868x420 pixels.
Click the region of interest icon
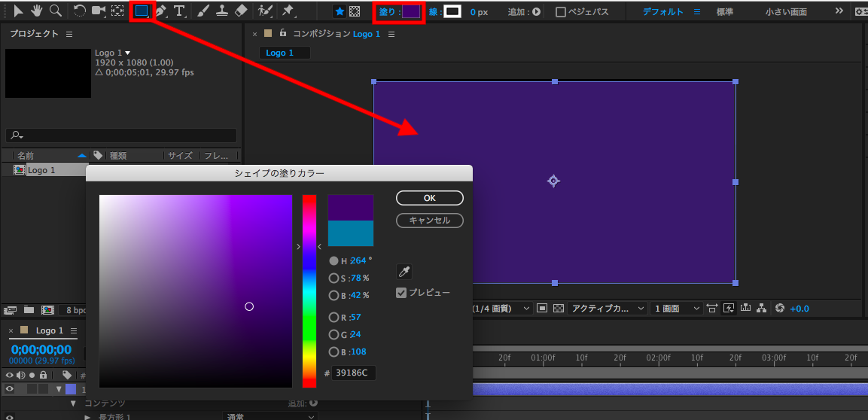[543, 308]
